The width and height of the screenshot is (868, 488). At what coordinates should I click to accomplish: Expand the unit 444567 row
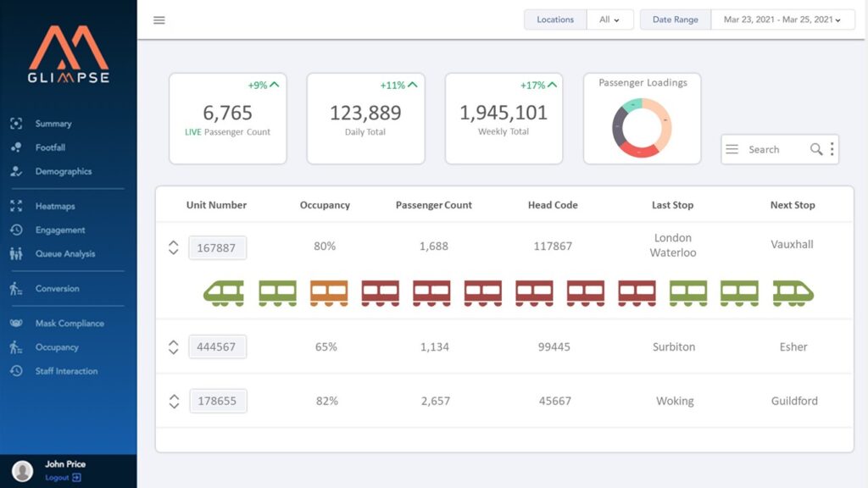(173, 347)
